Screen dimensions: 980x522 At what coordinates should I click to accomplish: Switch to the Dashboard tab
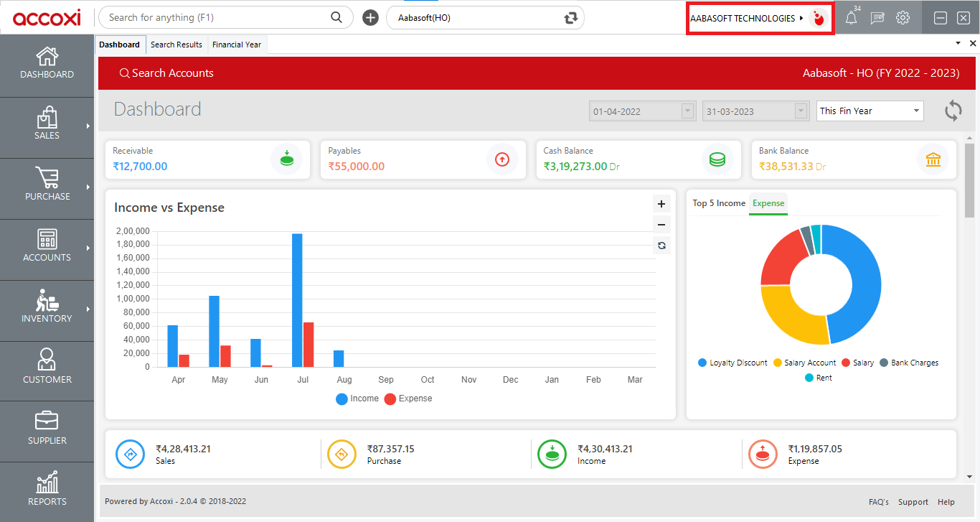tap(119, 45)
